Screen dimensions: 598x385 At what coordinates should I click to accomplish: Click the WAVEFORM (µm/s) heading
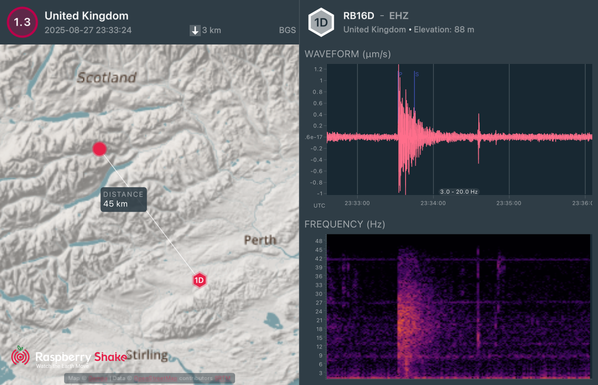click(x=347, y=54)
